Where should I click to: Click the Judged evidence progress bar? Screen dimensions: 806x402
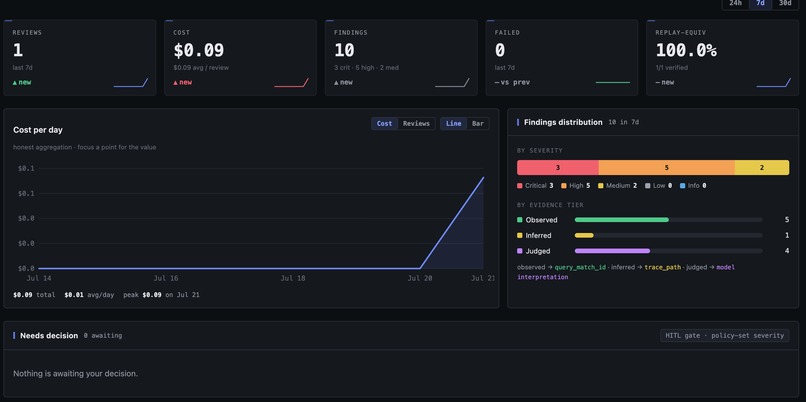click(668, 251)
